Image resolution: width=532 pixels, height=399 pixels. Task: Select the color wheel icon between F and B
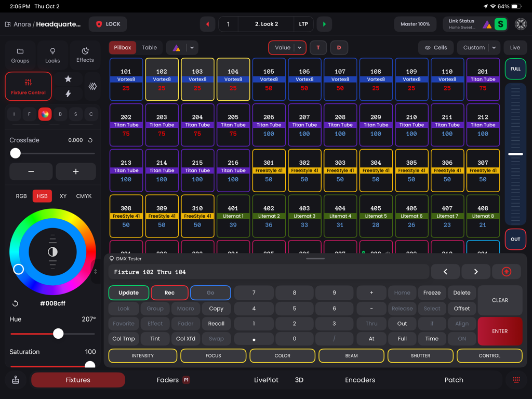(x=45, y=114)
